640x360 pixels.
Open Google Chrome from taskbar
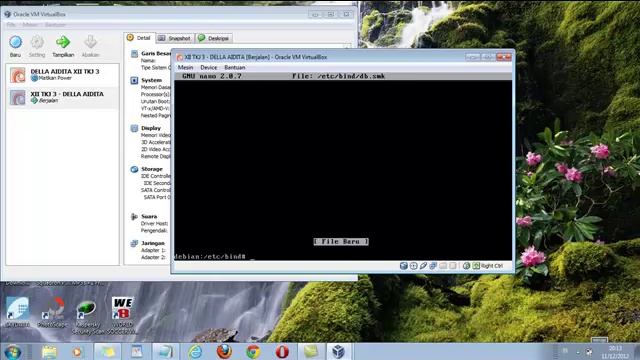pyautogui.click(x=253, y=352)
